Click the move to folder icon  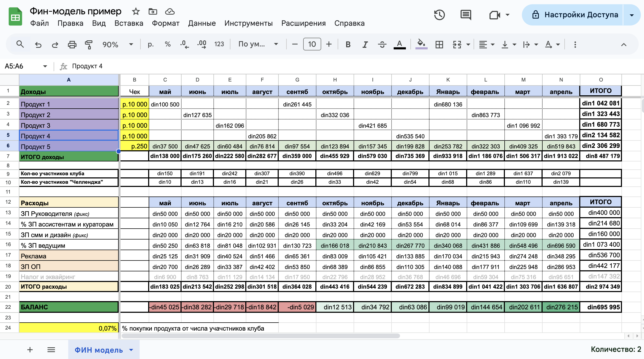tap(153, 11)
